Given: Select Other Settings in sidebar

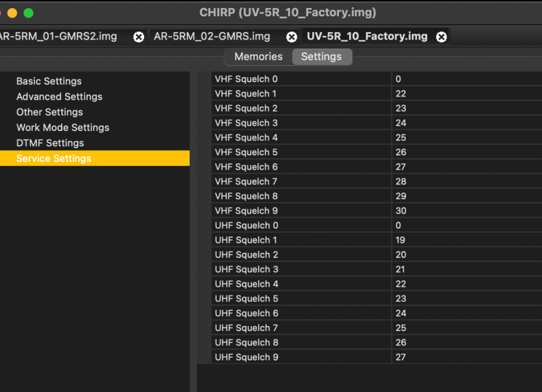Looking at the screenshot, I should click(49, 112).
